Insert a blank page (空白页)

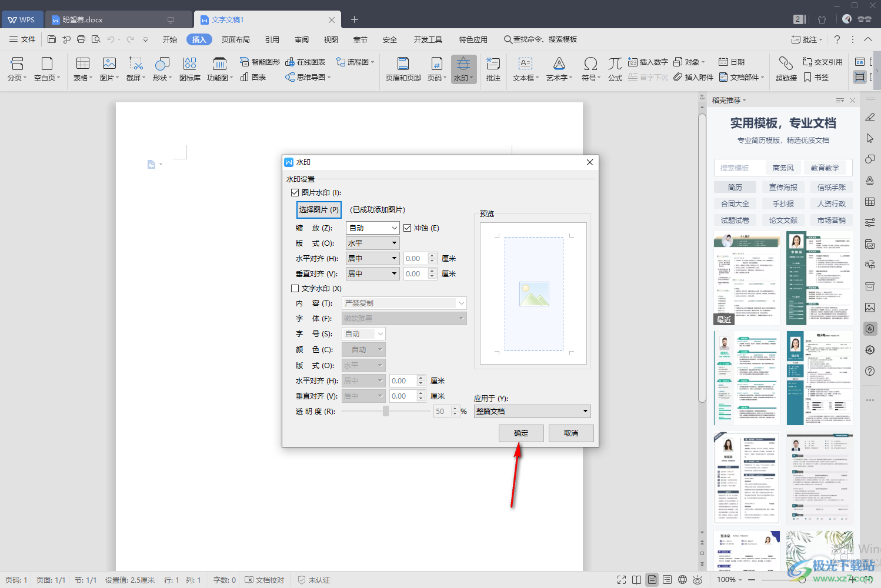click(x=47, y=69)
